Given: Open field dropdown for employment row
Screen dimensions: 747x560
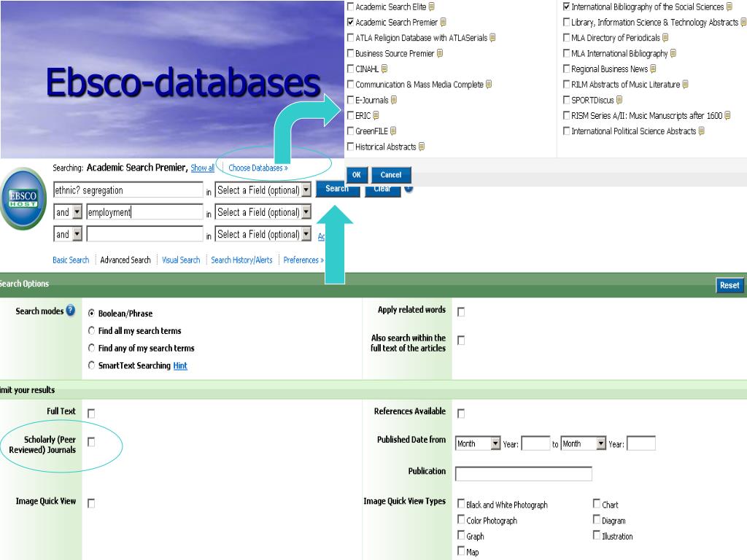Looking at the screenshot, I should [x=263, y=212].
